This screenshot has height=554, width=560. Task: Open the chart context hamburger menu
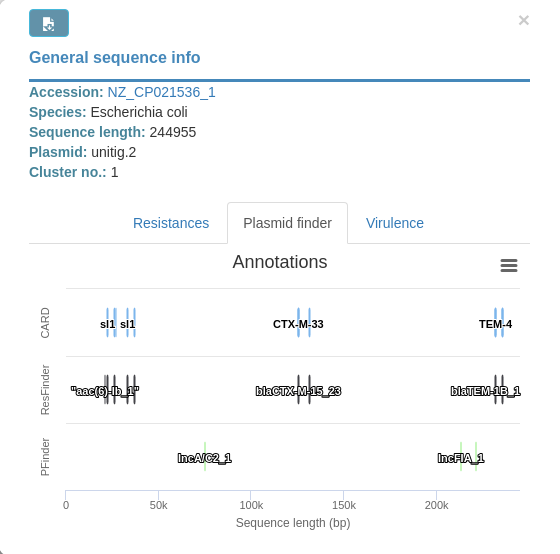tap(509, 265)
